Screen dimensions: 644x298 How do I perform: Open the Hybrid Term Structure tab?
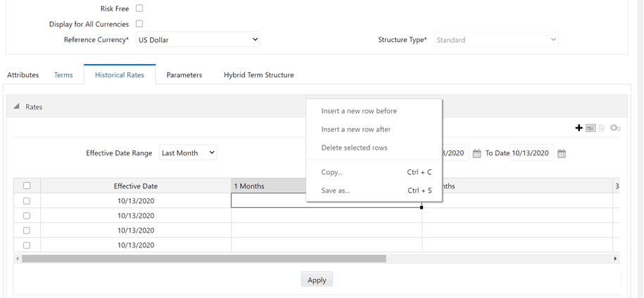(259, 75)
